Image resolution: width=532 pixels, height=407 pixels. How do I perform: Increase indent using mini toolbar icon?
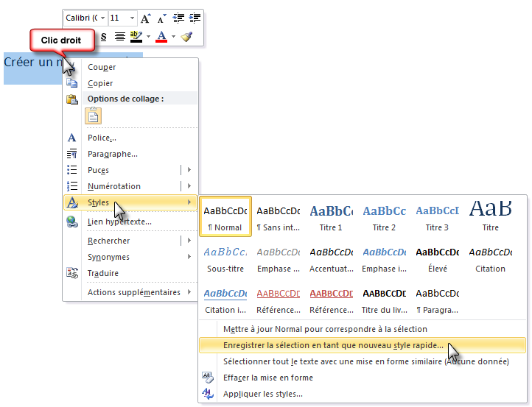point(195,18)
